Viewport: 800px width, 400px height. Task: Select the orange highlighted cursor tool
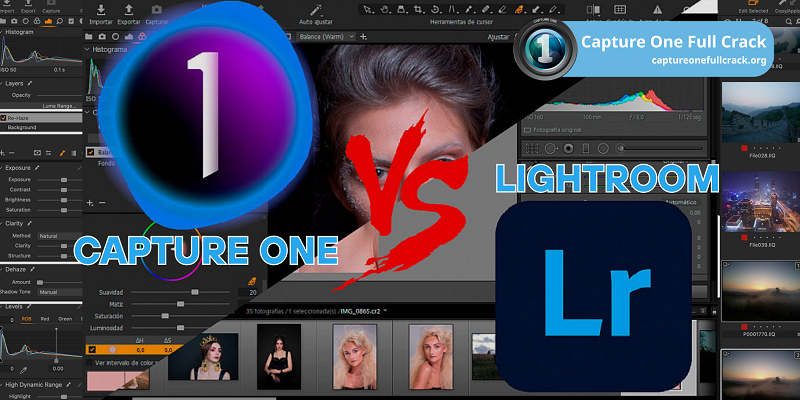click(519, 9)
